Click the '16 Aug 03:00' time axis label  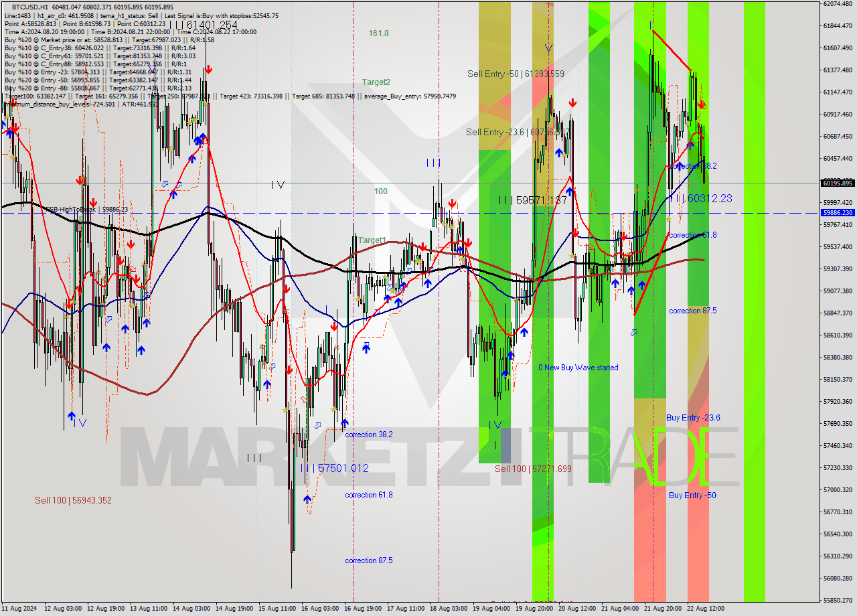coord(319,609)
